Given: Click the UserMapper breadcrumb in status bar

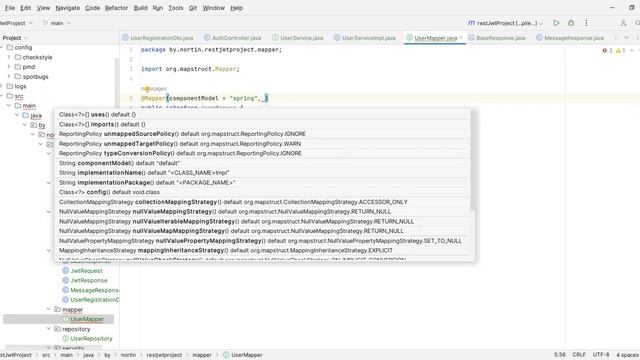Looking at the screenshot, I should tap(243, 355).
